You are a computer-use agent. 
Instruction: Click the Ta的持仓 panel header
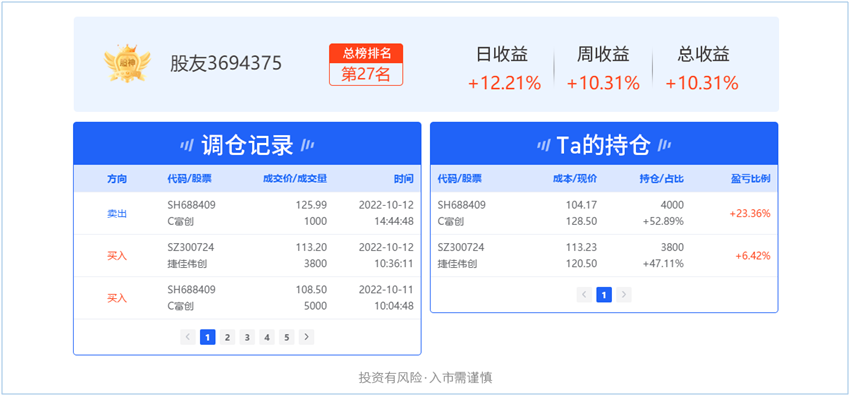coord(604,144)
